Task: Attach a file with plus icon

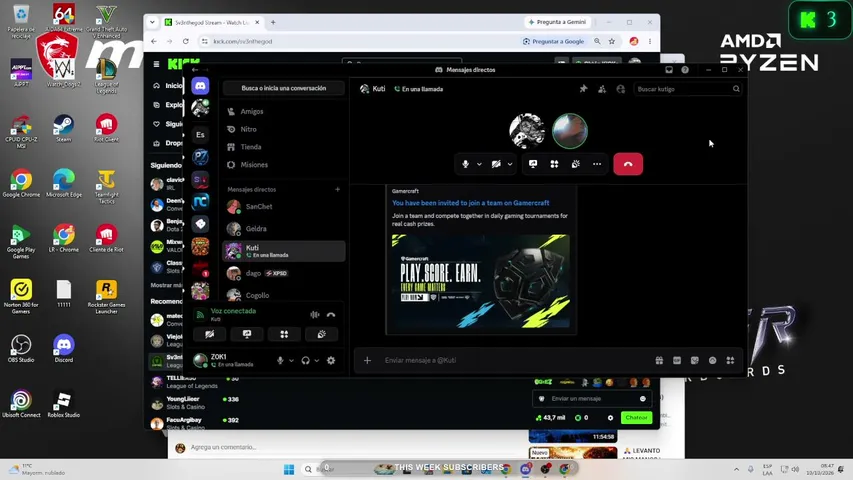Action: pyautogui.click(x=367, y=360)
